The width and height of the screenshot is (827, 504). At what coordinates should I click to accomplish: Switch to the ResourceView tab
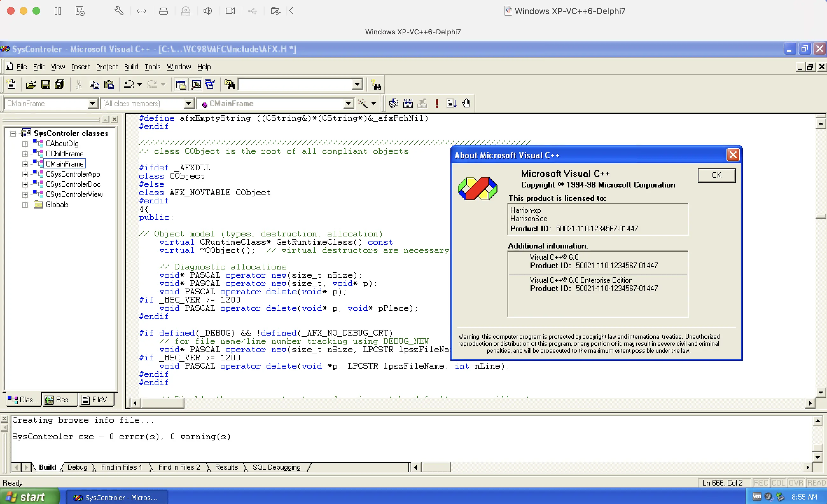pos(60,400)
